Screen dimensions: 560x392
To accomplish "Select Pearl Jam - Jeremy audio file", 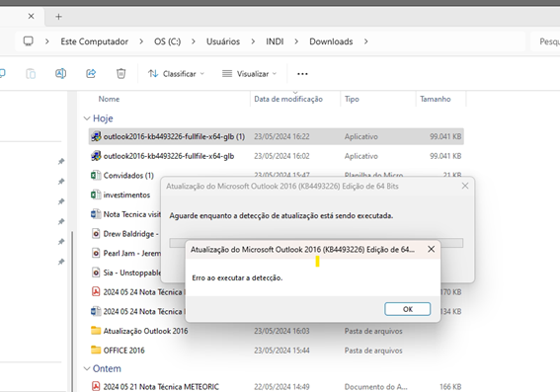I will point(131,253).
